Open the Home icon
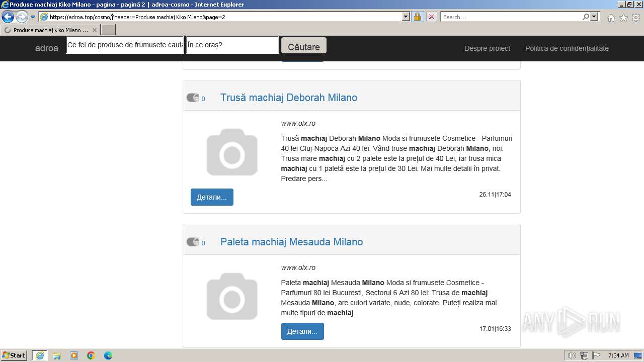This screenshot has width=644, height=362. click(x=611, y=18)
